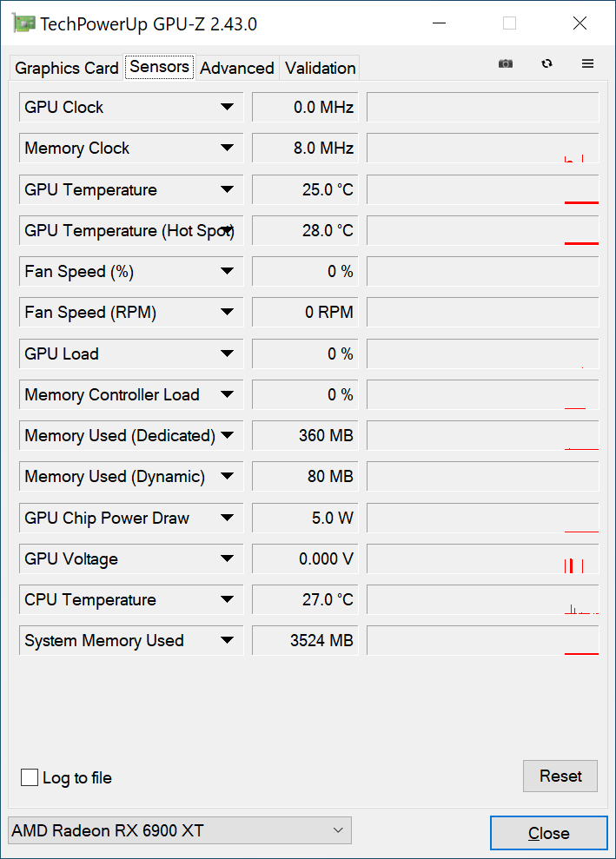The height and width of the screenshot is (859, 616).
Task: Open the Advanced tab
Action: pos(237,68)
